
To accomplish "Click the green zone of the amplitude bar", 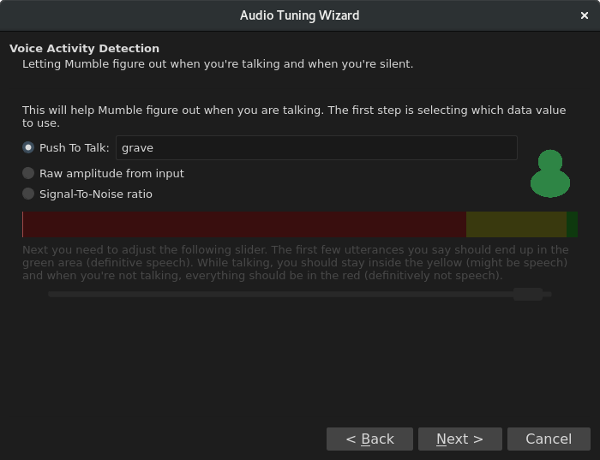I will (572, 224).
